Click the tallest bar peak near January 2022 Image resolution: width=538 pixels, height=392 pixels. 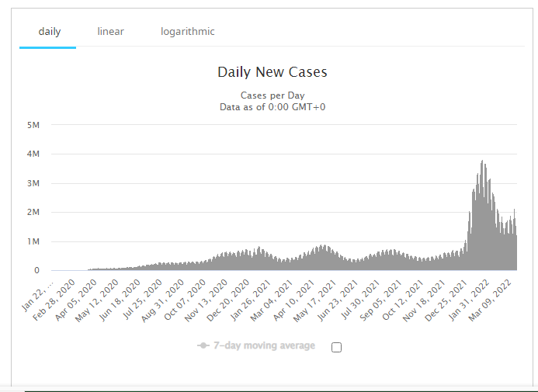tap(483, 163)
